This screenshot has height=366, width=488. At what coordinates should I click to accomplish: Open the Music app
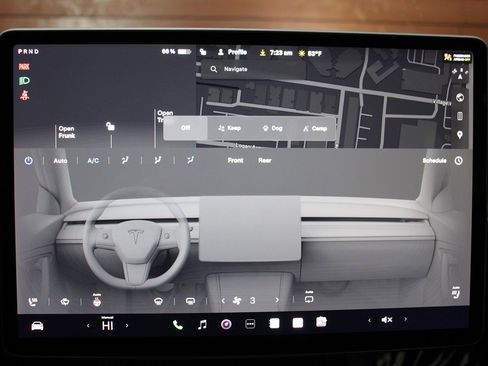[x=202, y=324]
